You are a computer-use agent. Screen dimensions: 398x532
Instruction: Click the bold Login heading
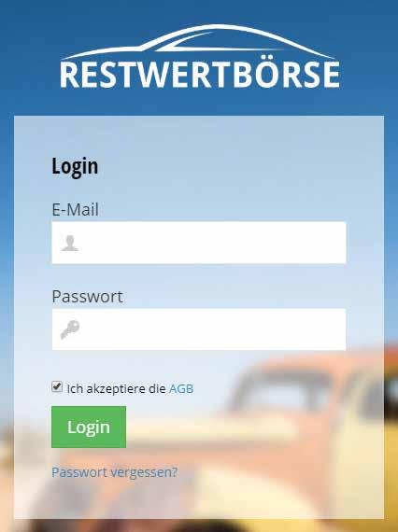coord(75,166)
